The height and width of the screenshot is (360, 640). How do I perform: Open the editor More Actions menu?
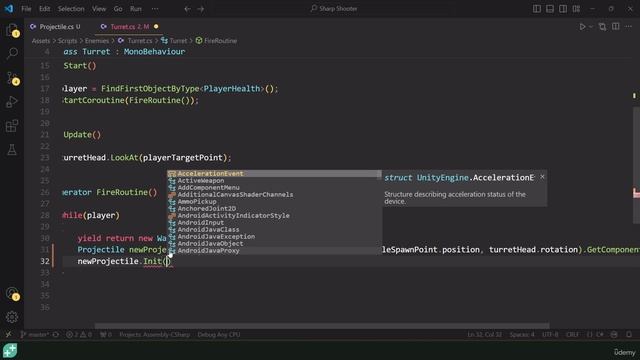click(x=629, y=27)
